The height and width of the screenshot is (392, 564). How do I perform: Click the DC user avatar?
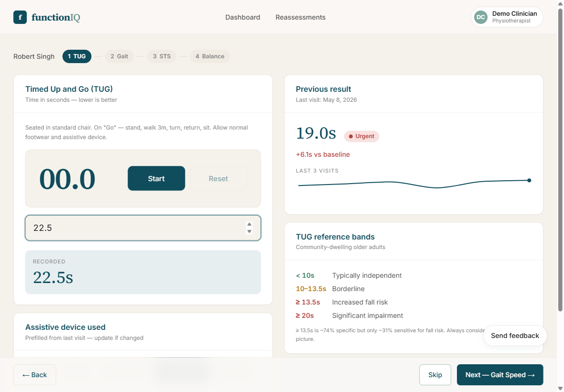pos(480,17)
